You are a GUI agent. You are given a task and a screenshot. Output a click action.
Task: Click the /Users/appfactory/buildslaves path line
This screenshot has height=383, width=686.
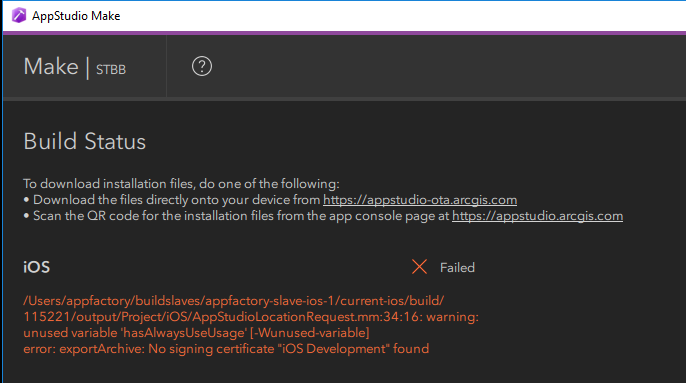pyautogui.click(x=234, y=301)
